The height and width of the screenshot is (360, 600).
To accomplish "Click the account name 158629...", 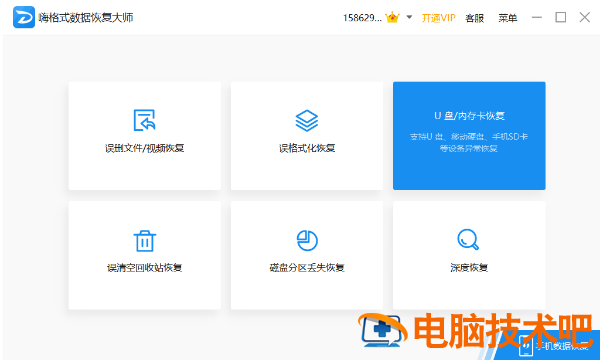I will (x=362, y=18).
